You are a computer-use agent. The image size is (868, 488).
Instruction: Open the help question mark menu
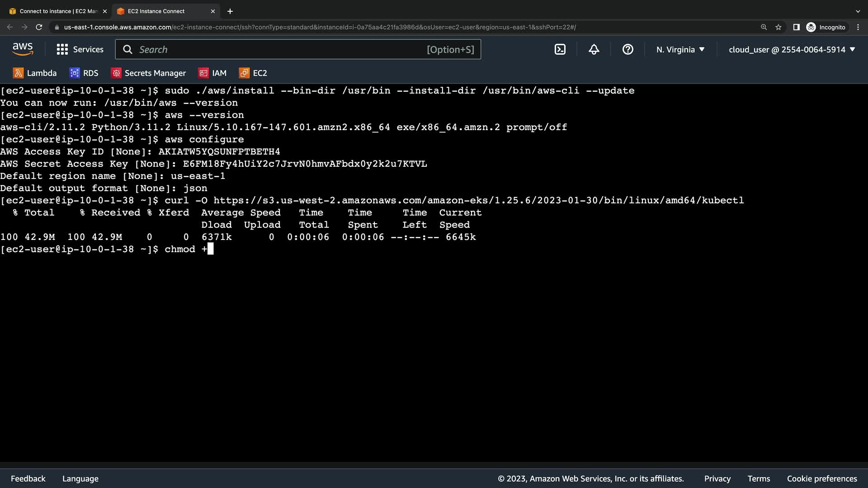click(627, 50)
